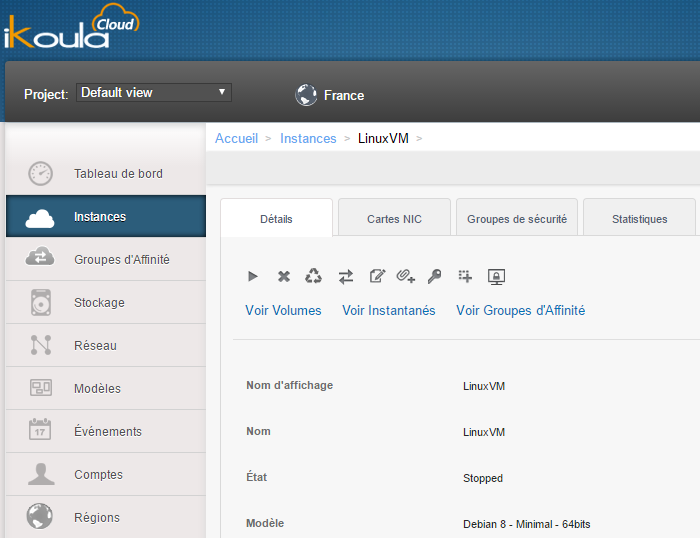Screen dimensions: 700x538
Task: Switch to the Détails tab
Action: coord(276,218)
